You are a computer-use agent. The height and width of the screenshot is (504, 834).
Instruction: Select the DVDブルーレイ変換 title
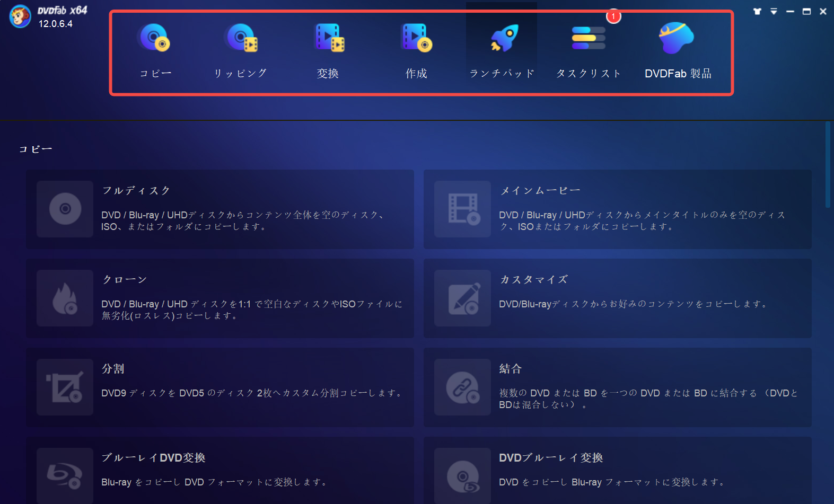[x=551, y=457]
